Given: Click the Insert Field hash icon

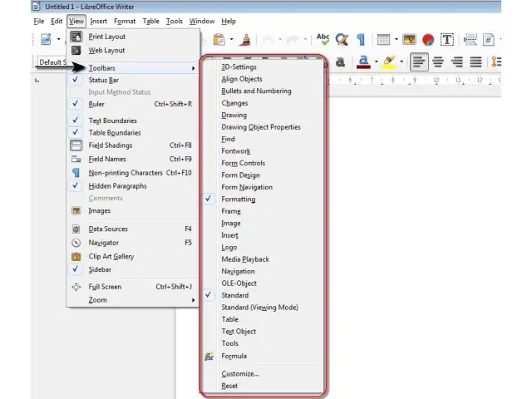Looking at the screenshot, I should tap(488, 40).
